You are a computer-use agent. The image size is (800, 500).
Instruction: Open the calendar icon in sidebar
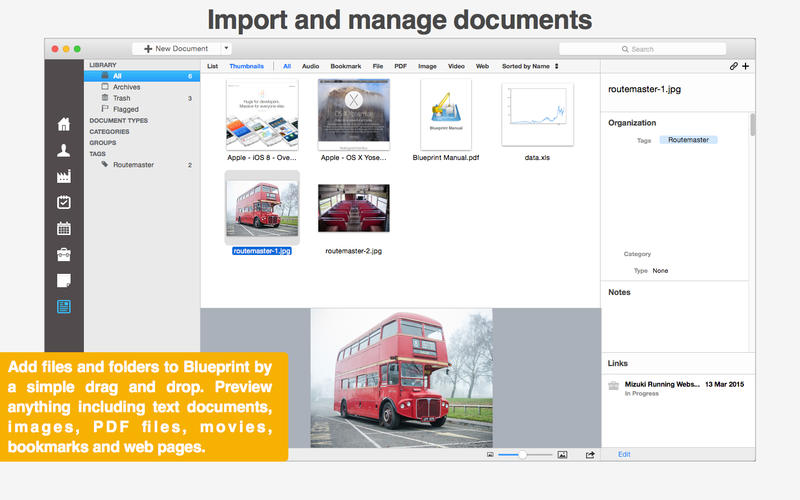pos(64,228)
